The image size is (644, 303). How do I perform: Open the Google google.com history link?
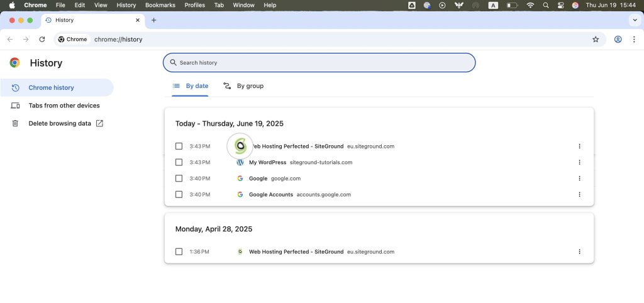tap(258, 178)
